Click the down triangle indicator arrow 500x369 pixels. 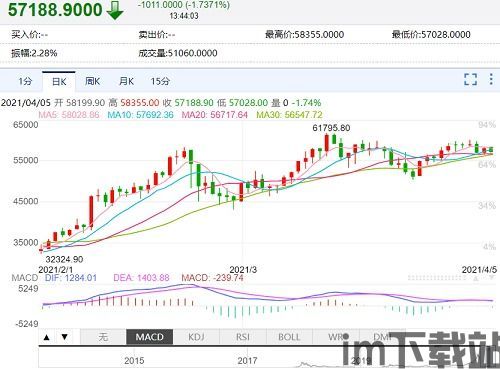coord(65,337)
